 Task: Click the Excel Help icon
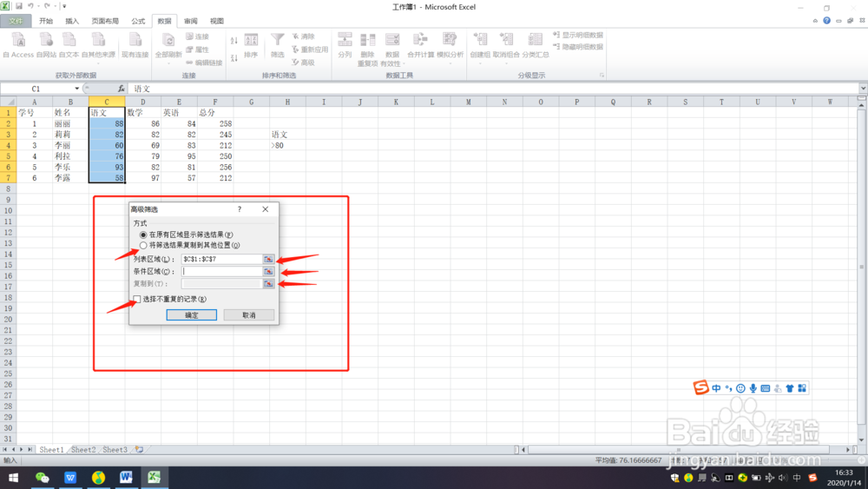point(826,21)
